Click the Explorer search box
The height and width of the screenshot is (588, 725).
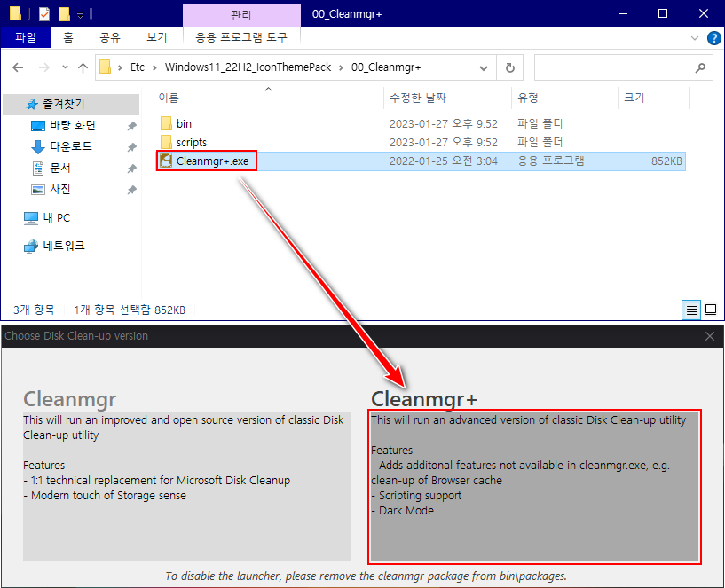click(623, 68)
